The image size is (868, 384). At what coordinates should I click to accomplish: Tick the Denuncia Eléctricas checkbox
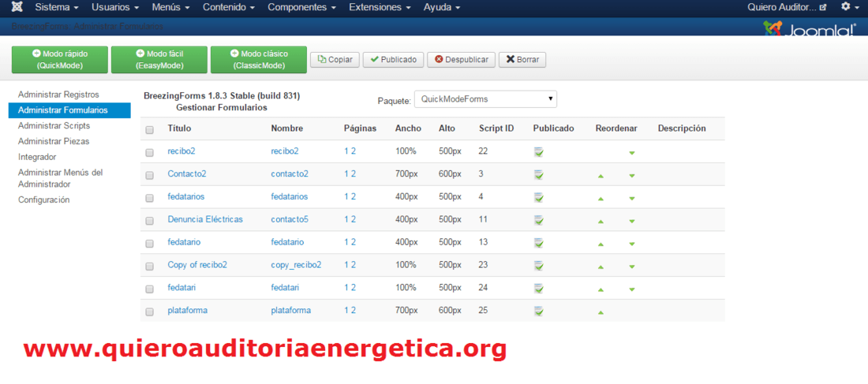(149, 221)
